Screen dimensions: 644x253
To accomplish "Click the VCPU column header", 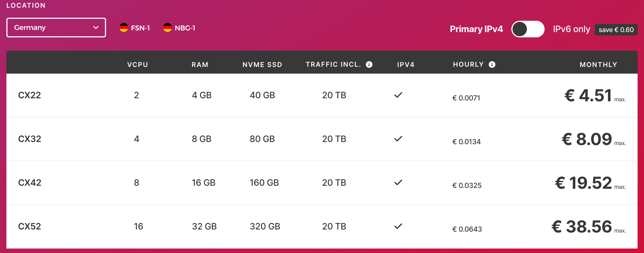I will click(138, 65).
